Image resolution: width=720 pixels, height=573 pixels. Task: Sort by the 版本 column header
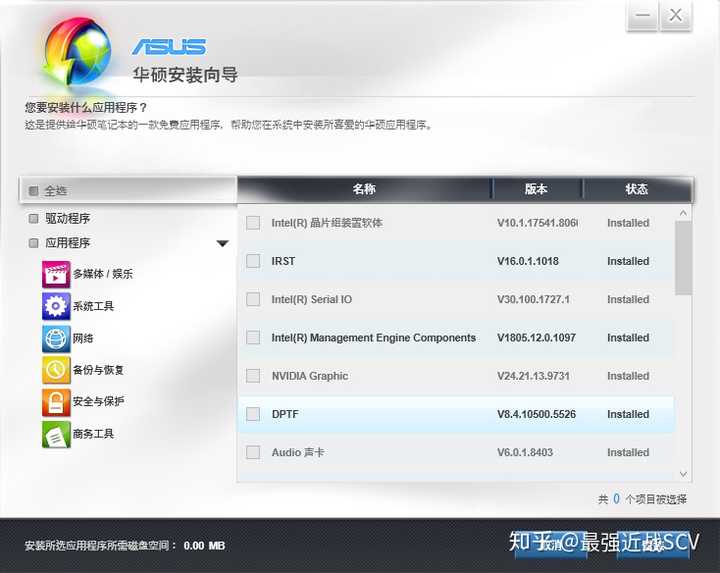(x=536, y=189)
